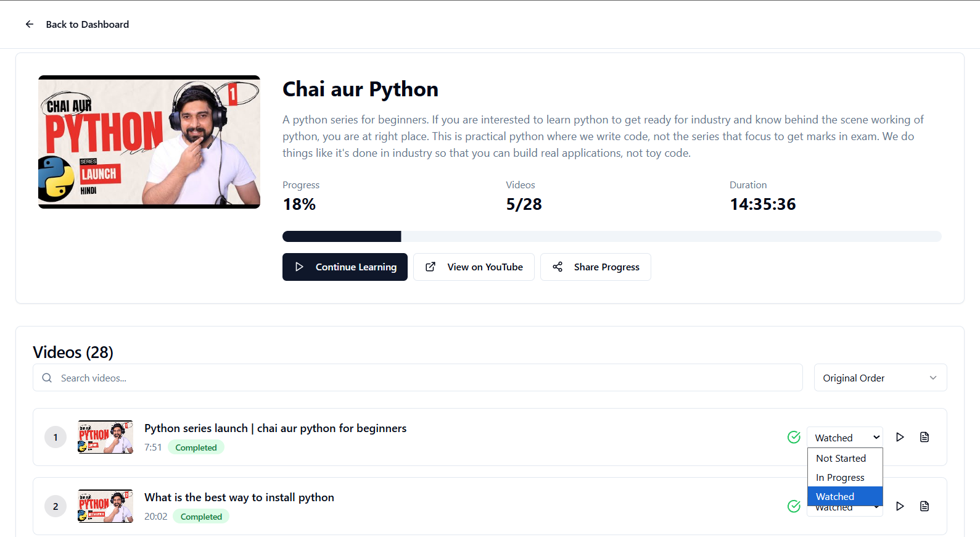
Task: Go back to Dashboard link
Action: point(87,24)
